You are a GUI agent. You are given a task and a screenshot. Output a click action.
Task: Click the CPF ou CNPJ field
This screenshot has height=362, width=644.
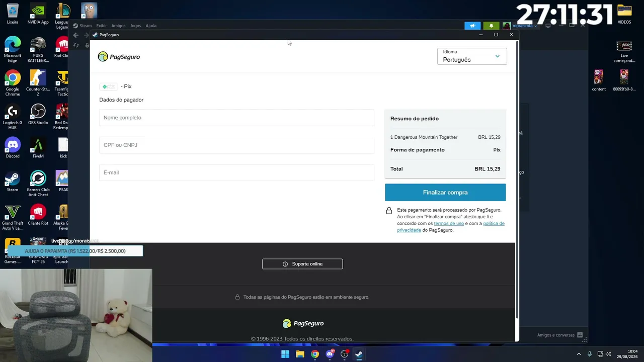click(236, 145)
